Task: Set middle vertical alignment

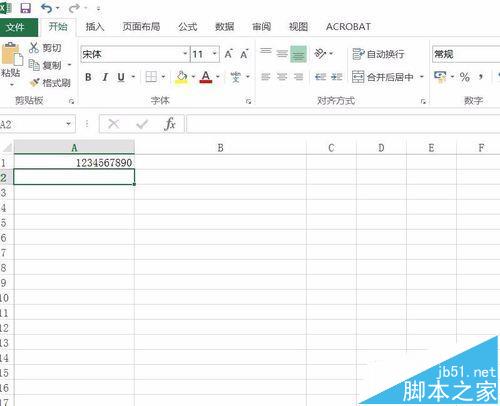Action: point(282,53)
